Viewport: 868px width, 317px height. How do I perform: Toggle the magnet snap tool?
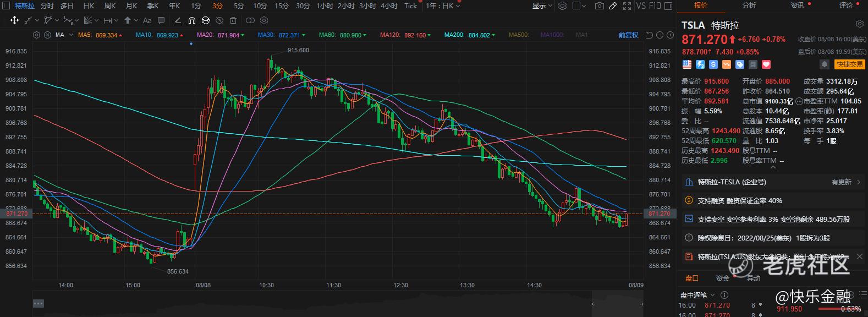(191, 20)
